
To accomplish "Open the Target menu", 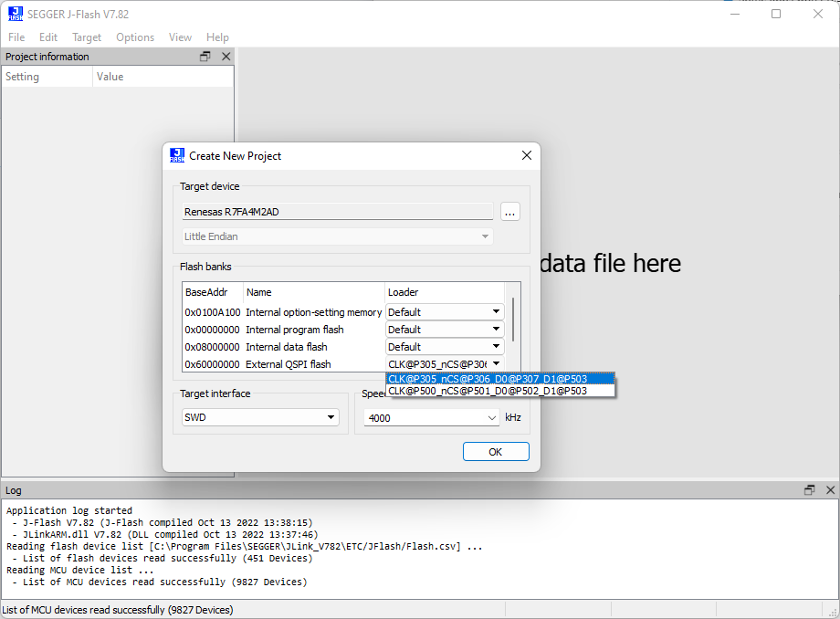I will (87, 37).
